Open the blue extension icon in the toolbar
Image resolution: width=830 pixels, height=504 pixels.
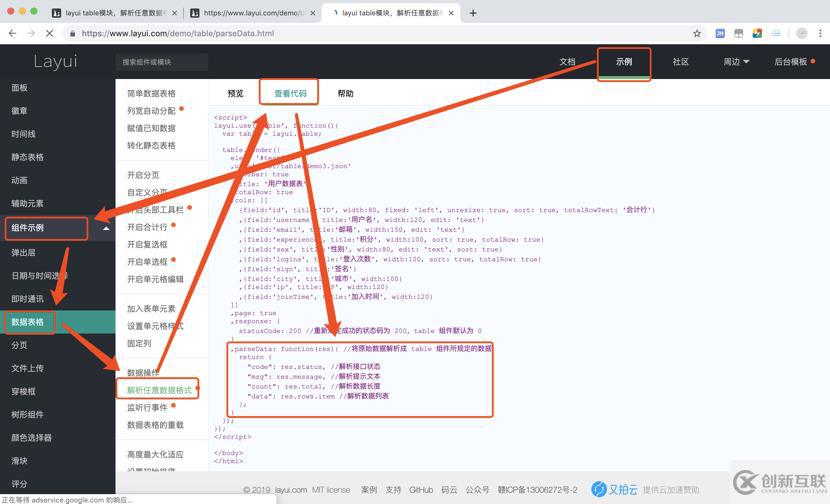click(720, 33)
